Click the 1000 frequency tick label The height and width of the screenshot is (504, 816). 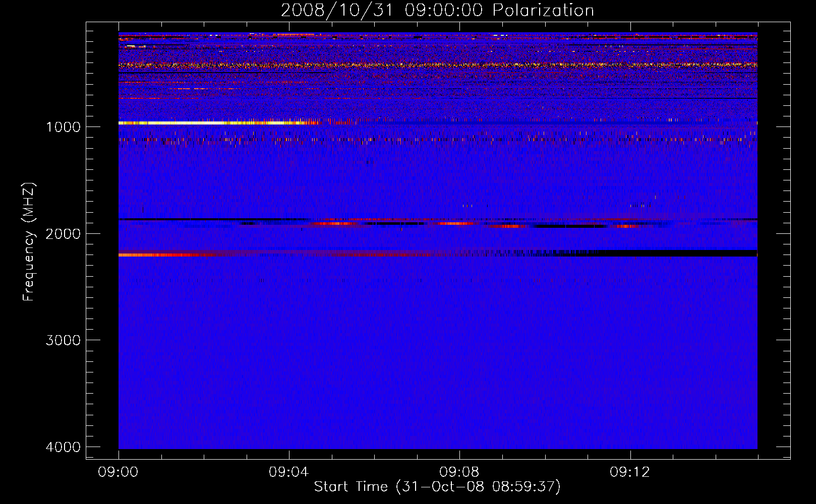63,127
